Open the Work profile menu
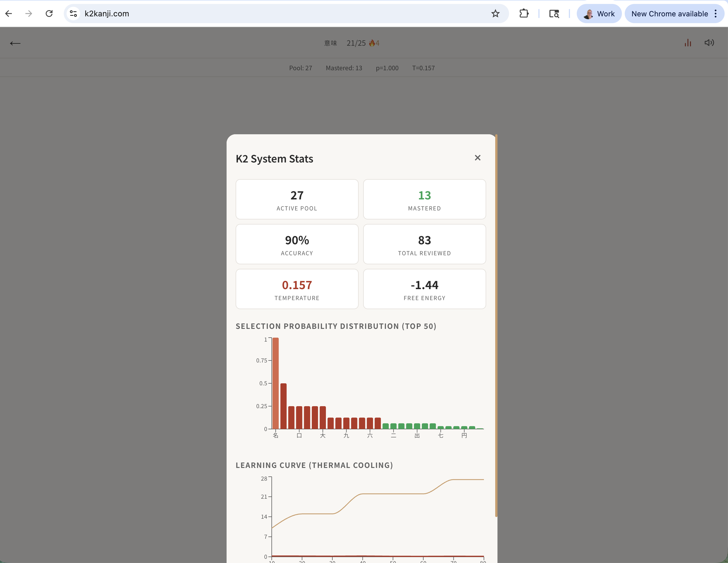The image size is (728, 563). (x=599, y=14)
